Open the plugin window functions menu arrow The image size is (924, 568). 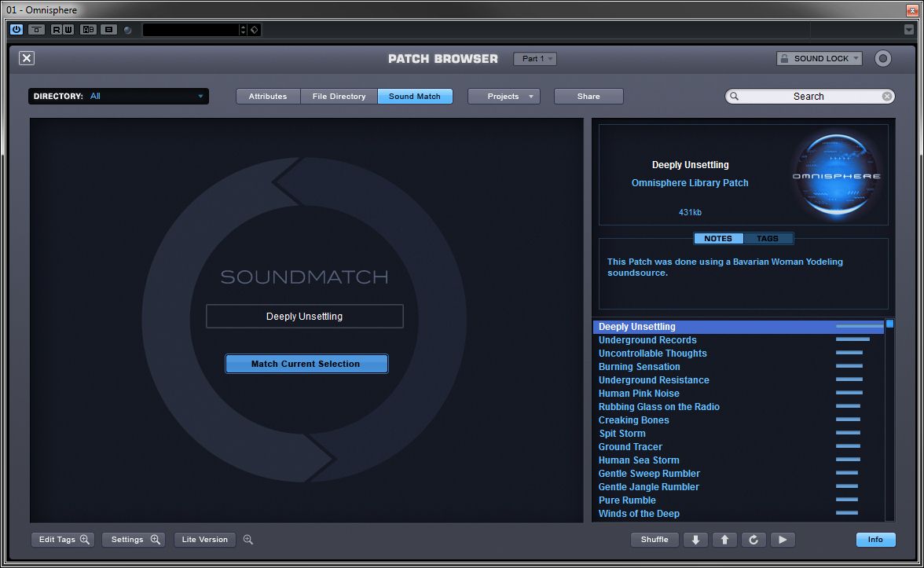click(x=908, y=30)
